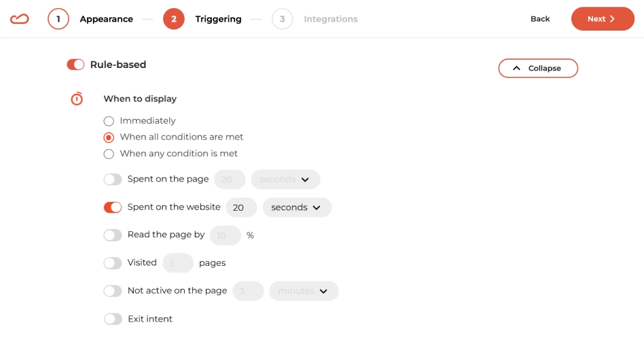Click the cloud logo icon
This screenshot has height=340, width=644.
(x=19, y=19)
